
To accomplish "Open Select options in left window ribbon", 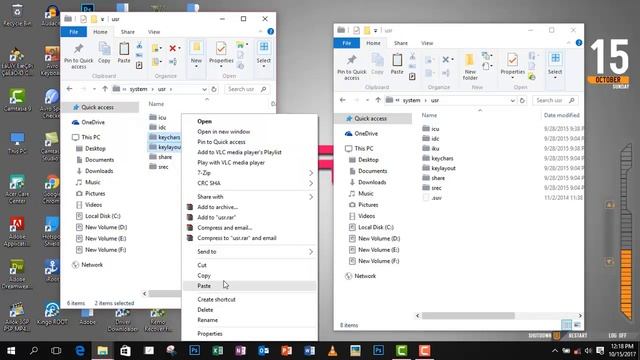I will tap(264, 54).
